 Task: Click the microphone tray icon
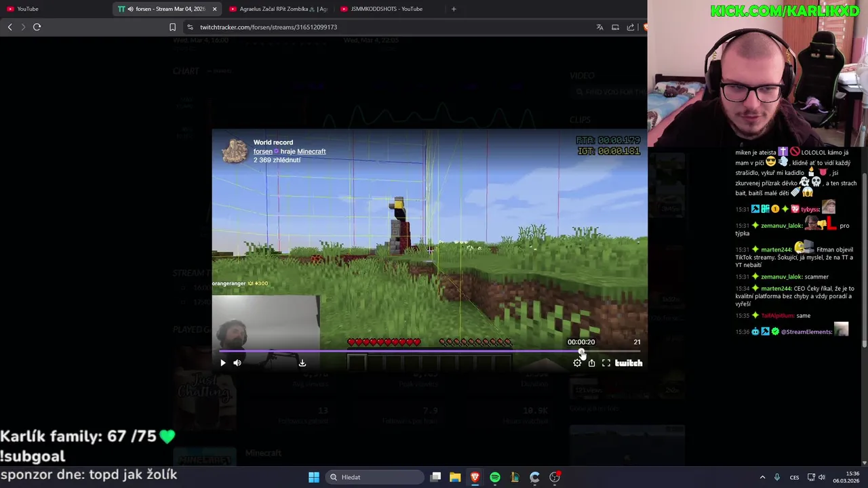point(777,477)
